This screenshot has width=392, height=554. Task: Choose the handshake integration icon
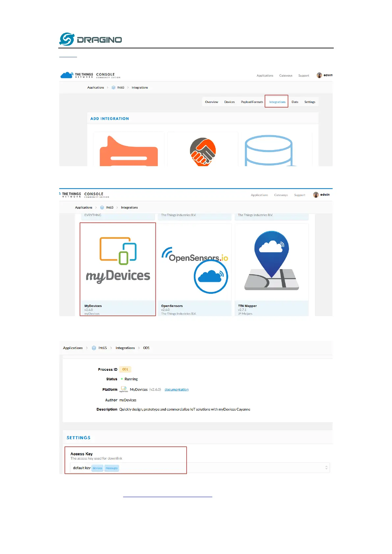point(203,152)
